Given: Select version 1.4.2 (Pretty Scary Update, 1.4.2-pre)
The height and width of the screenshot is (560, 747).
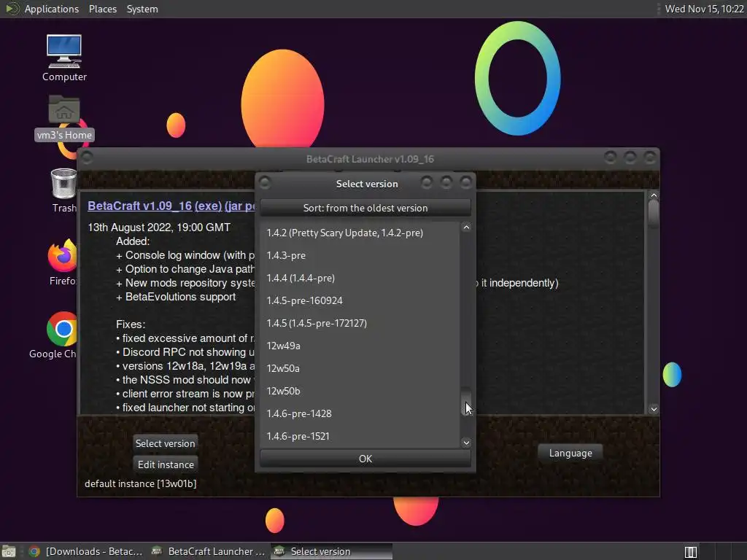Looking at the screenshot, I should click(360, 233).
